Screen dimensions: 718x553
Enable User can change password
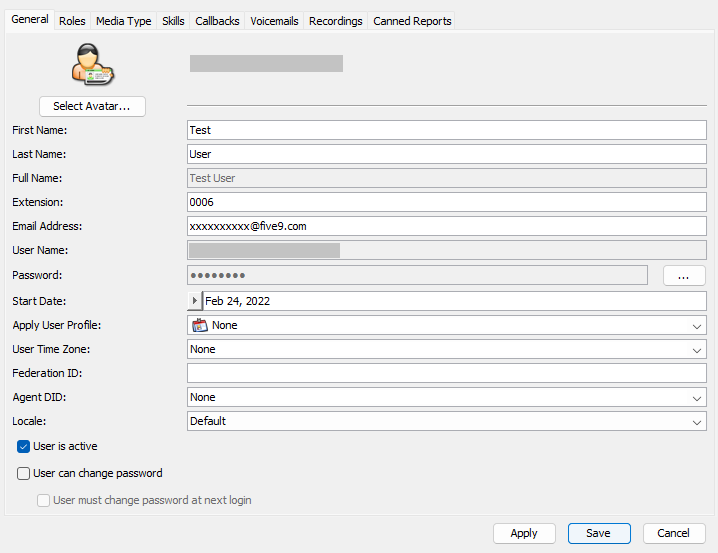(23, 473)
